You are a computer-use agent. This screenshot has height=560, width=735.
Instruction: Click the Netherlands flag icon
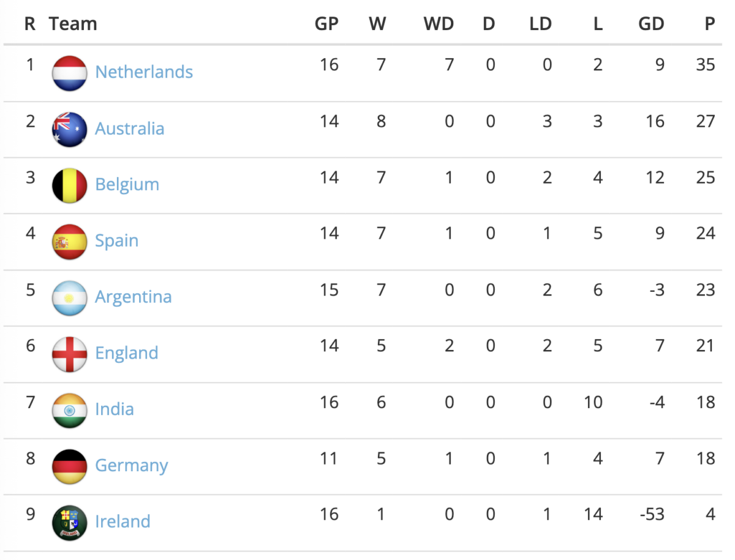[69, 73]
